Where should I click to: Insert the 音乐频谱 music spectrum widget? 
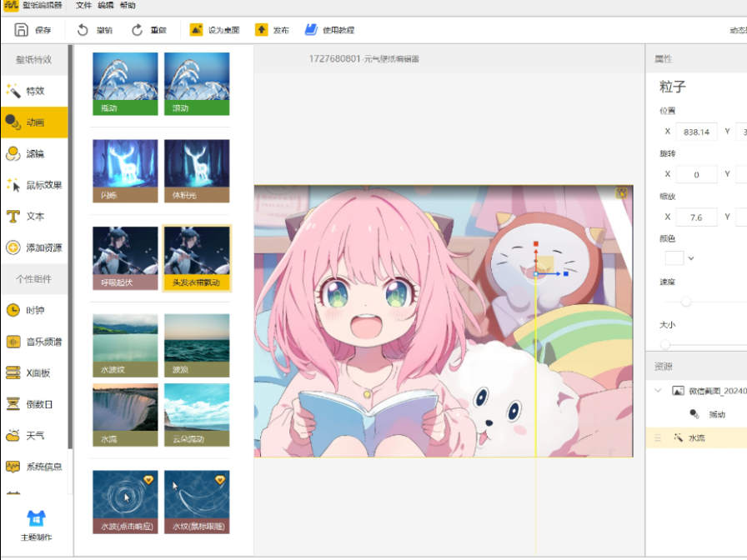(x=34, y=342)
